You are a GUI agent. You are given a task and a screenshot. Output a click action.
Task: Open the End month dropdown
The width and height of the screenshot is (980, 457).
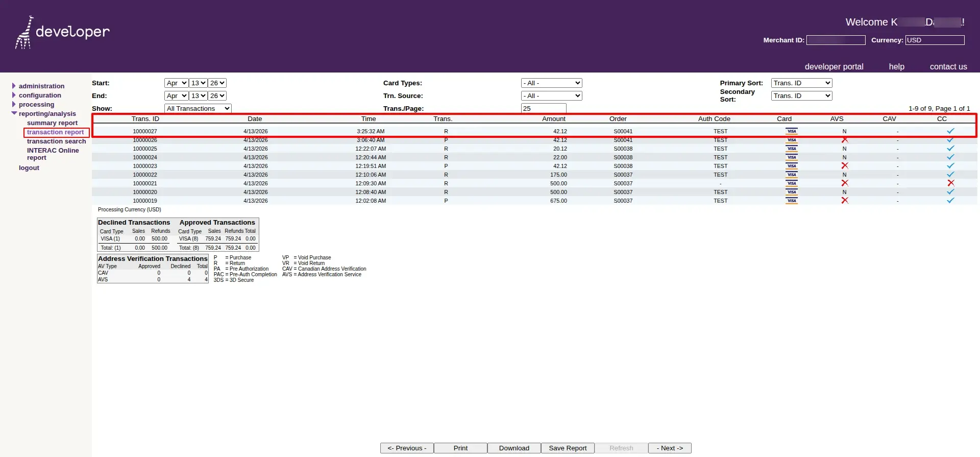[177, 95]
